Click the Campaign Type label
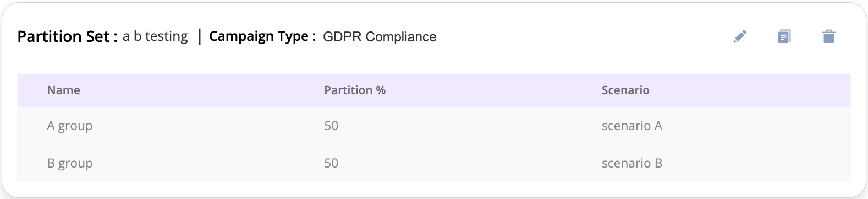 tap(262, 36)
